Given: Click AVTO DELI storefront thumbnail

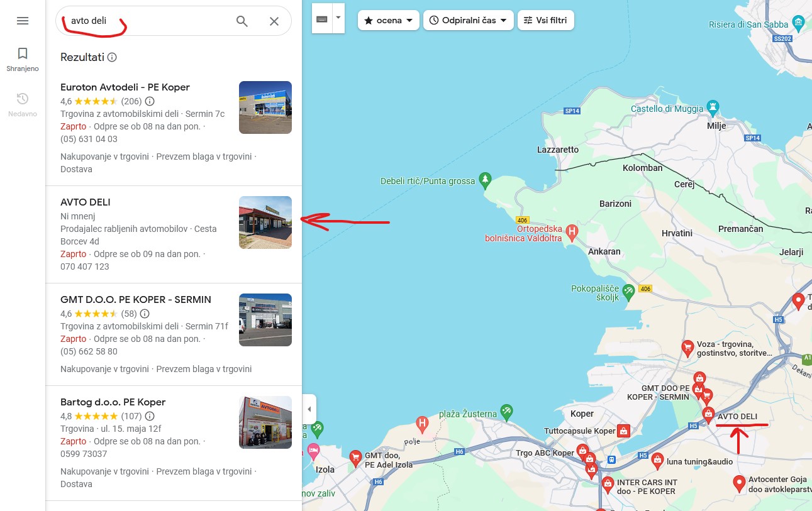Looking at the screenshot, I should (265, 223).
